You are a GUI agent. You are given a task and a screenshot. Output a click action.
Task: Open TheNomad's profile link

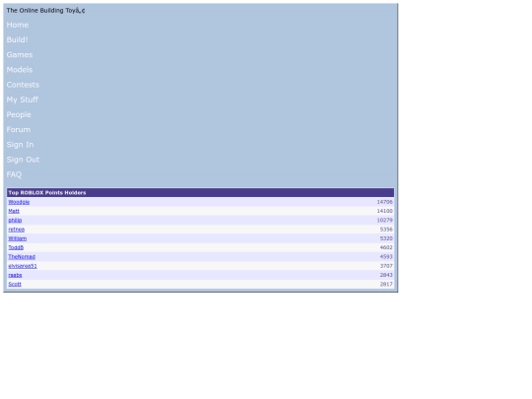click(22, 257)
